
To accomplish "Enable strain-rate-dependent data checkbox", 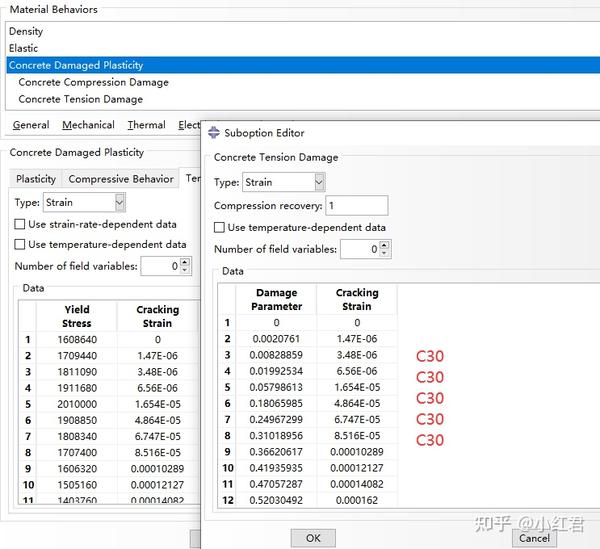I will (x=20, y=224).
